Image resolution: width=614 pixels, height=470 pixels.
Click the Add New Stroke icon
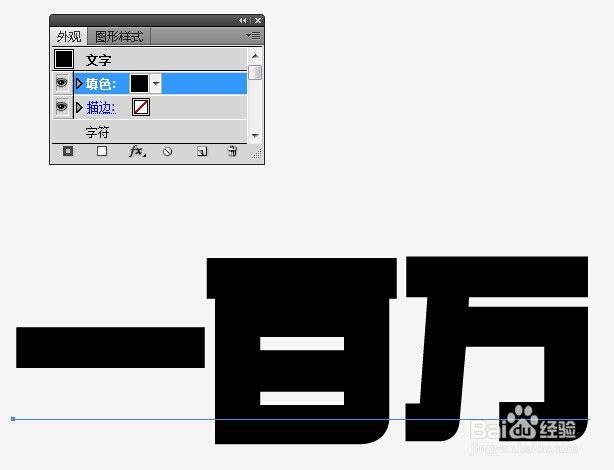tap(68, 151)
